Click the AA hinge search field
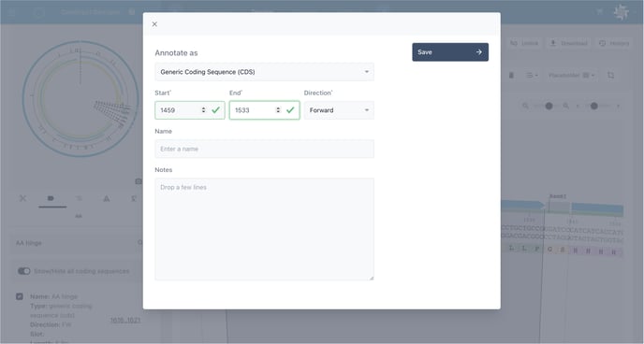This screenshot has width=644, height=344. 78,243
